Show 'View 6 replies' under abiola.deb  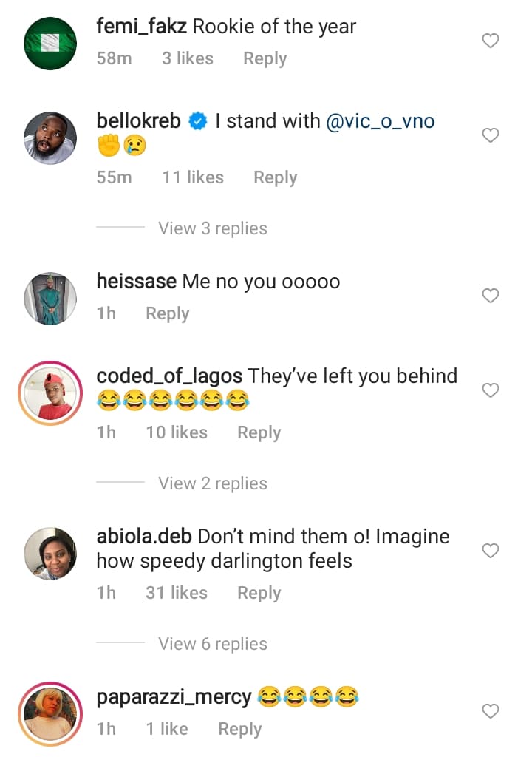point(212,644)
